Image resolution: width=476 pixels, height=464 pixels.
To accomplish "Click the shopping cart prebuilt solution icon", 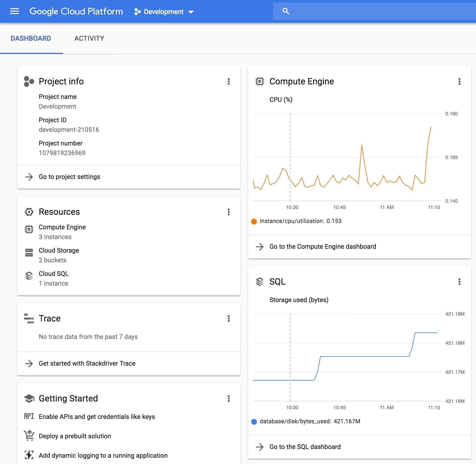I will coord(29,435).
